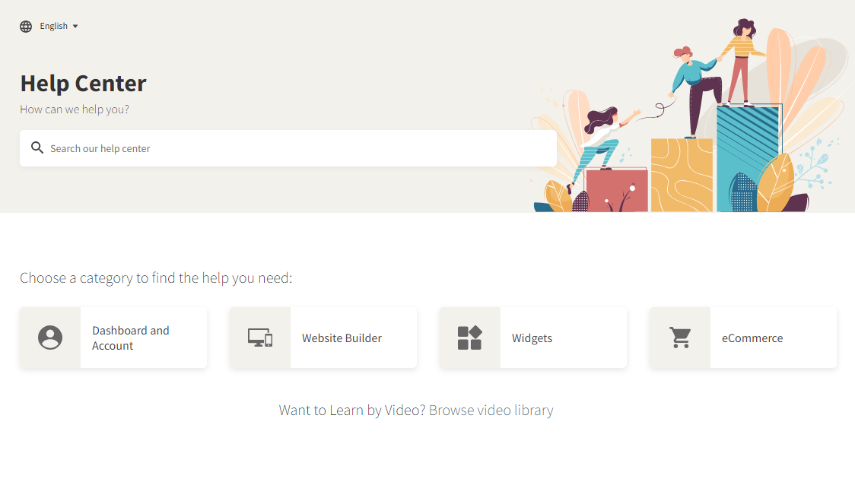Click the Browse video library link
This screenshot has height=504, width=855.
(x=491, y=410)
